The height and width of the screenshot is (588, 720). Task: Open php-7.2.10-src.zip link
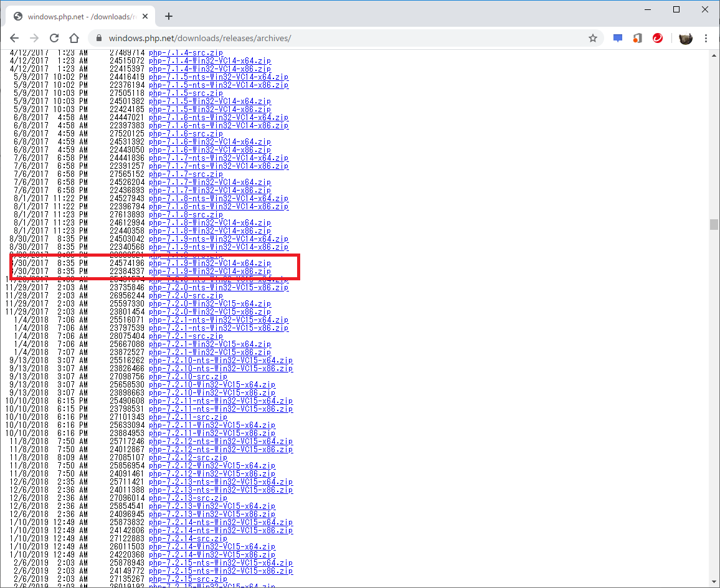(x=188, y=377)
